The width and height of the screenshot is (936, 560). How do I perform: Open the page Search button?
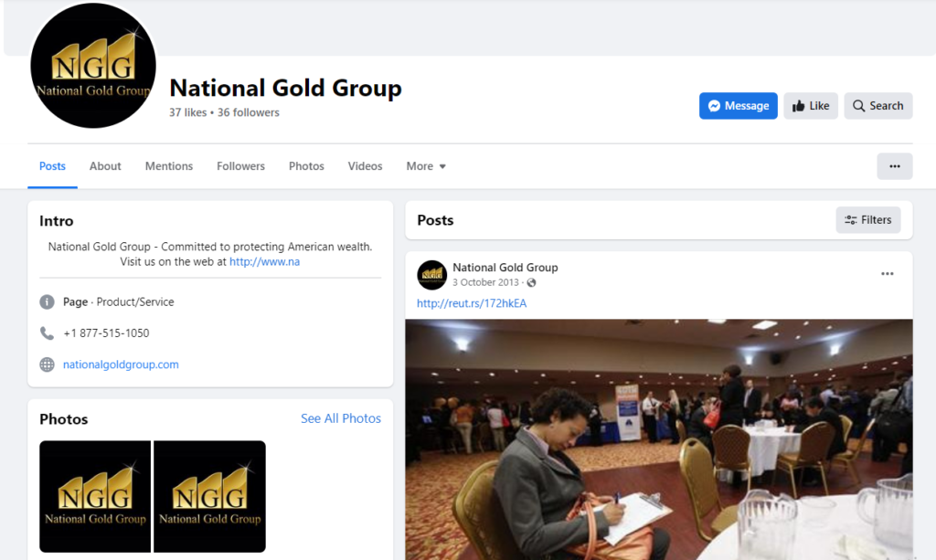877,106
